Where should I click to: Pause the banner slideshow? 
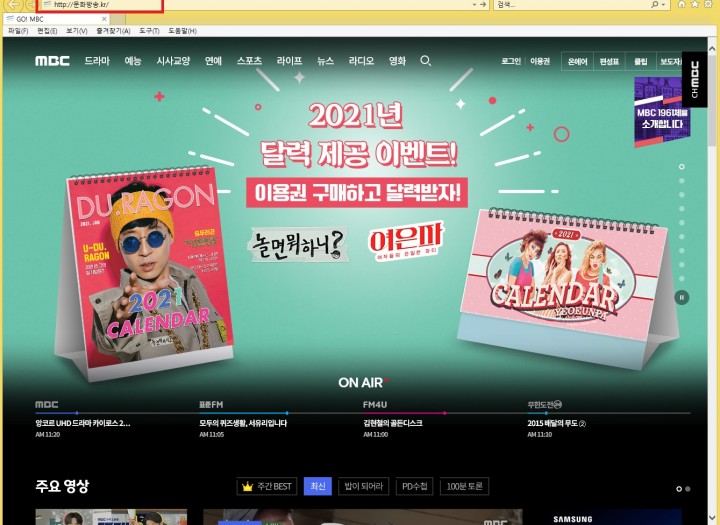[x=682, y=297]
